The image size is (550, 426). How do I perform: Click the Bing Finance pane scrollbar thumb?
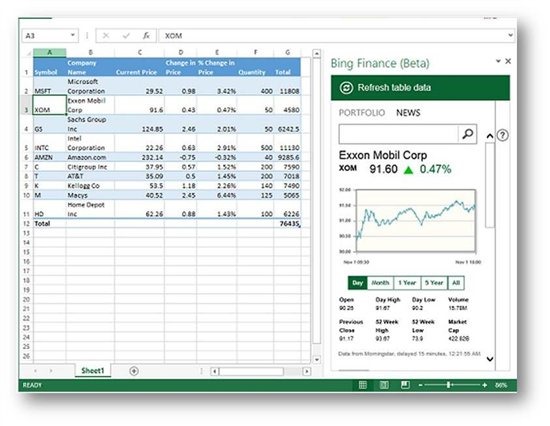point(490,184)
